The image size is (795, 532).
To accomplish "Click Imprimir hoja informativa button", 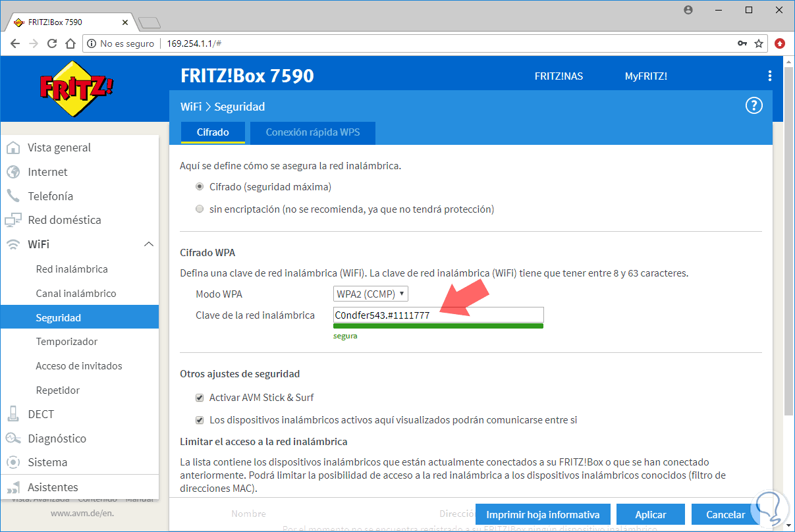I will point(543,515).
